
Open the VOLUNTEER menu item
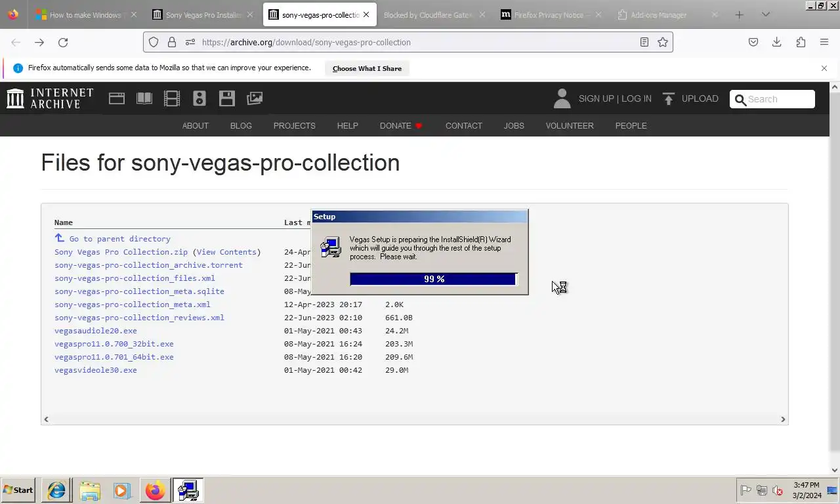tap(570, 125)
